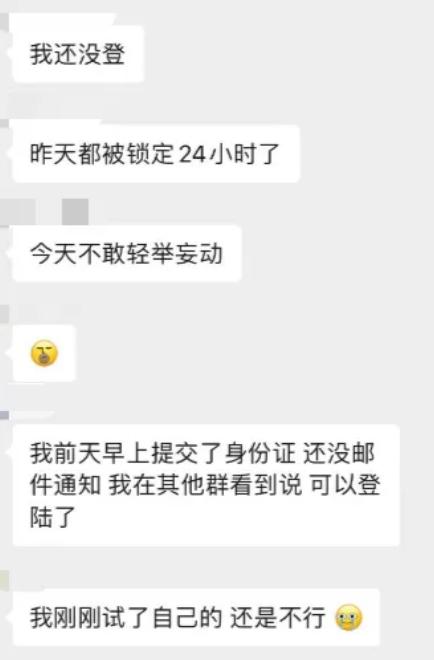434x660 pixels.
Task: Click the message '我刚刚试了自己的 还是不行'
Action: (196, 617)
